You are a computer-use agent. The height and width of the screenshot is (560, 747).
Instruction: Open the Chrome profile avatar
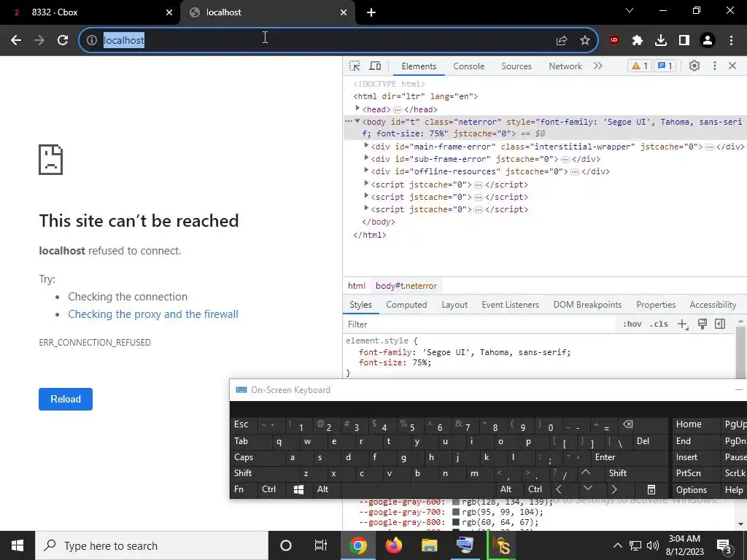708,40
